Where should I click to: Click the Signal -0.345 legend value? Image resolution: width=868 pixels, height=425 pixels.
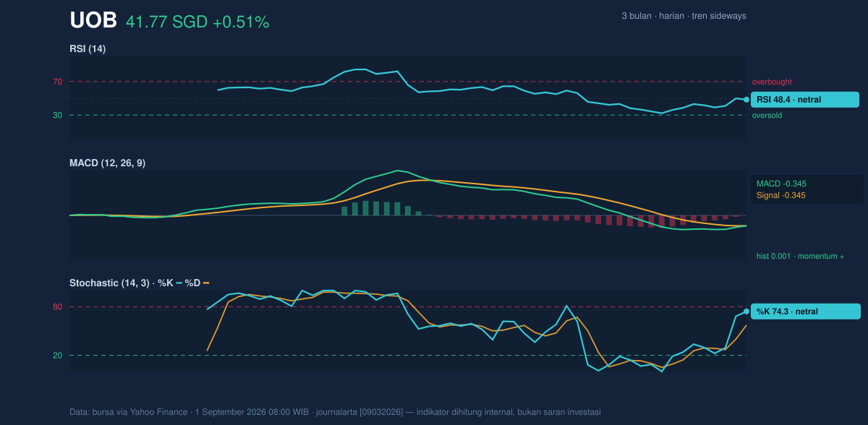[x=781, y=195]
